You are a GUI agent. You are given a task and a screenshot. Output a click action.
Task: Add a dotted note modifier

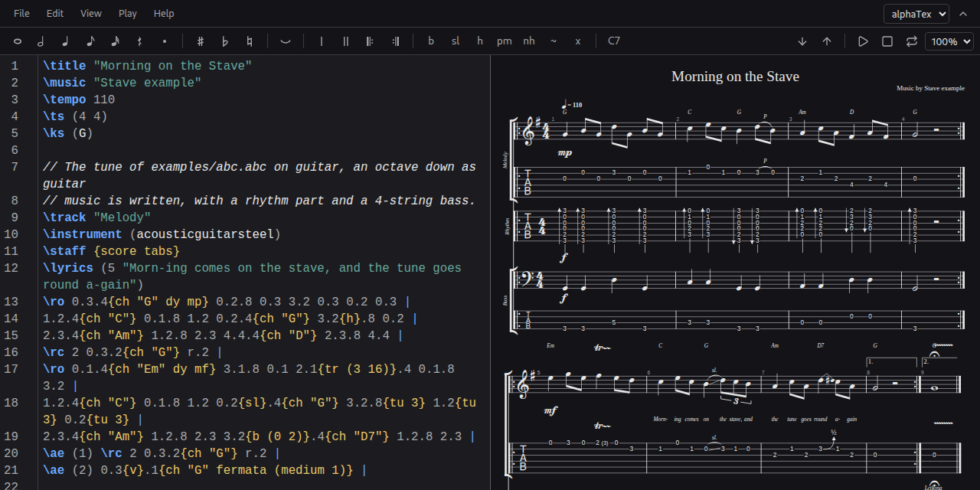tap(164, 41)
